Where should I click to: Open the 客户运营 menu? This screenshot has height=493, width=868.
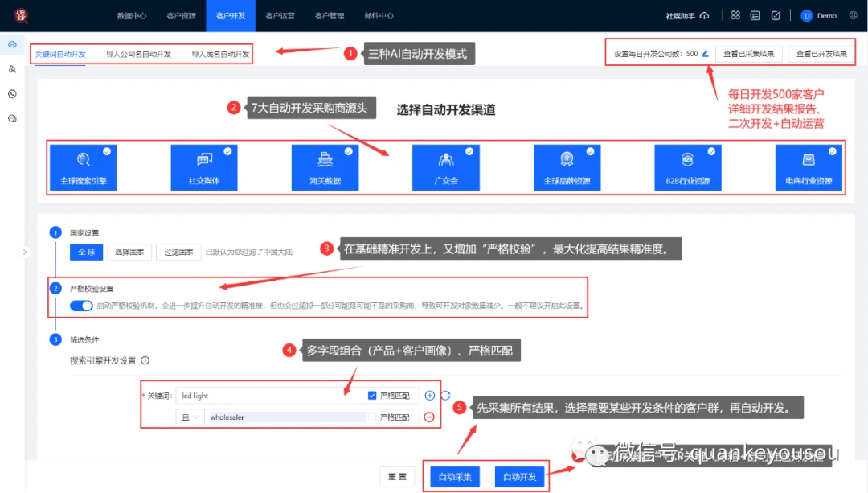pos(280,15)
